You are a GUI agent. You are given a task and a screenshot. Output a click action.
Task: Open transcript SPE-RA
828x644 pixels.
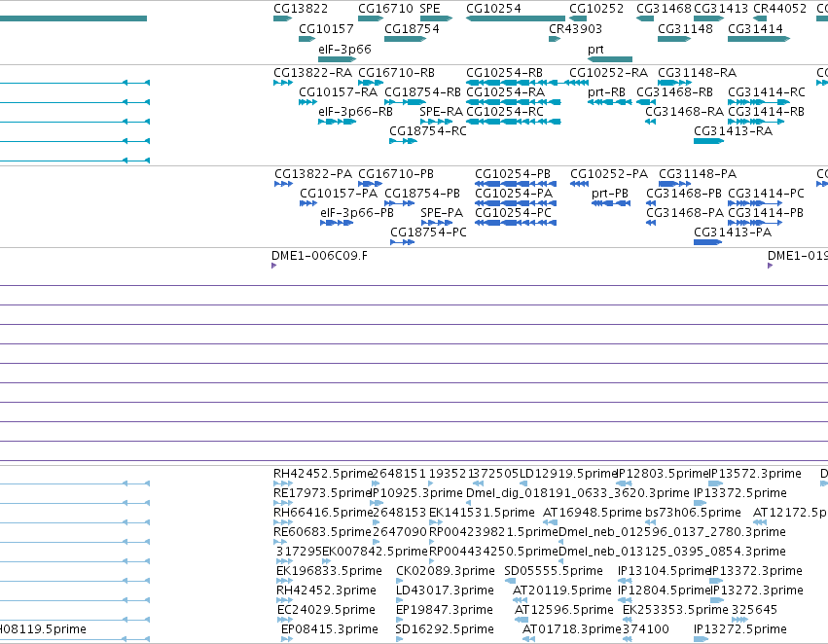coord(441,111)
